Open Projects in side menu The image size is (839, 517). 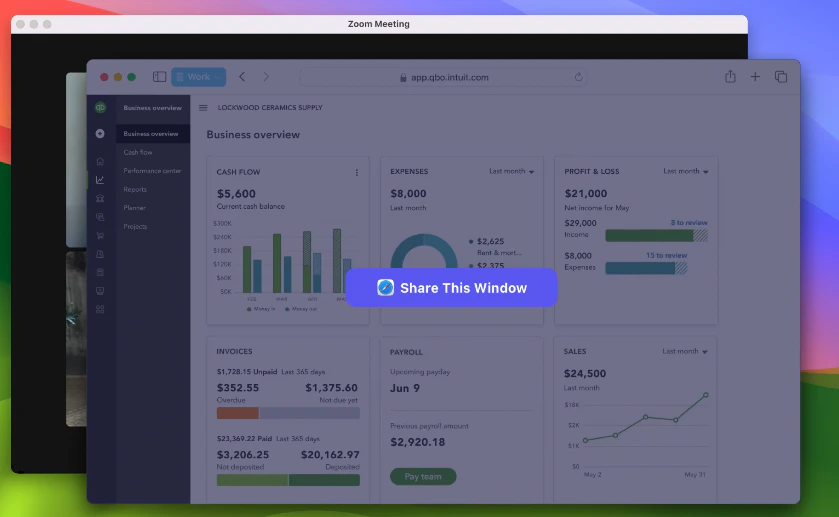[x=135, y=226]
